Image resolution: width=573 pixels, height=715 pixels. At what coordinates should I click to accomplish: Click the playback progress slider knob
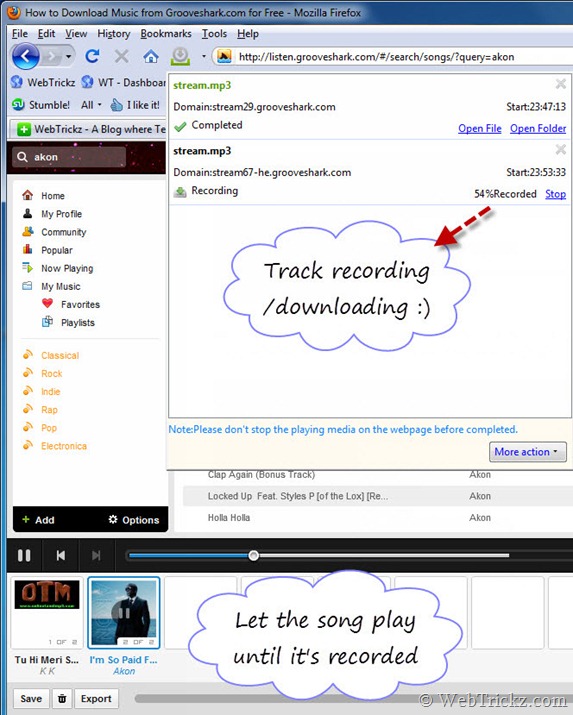tap(254, 555)
